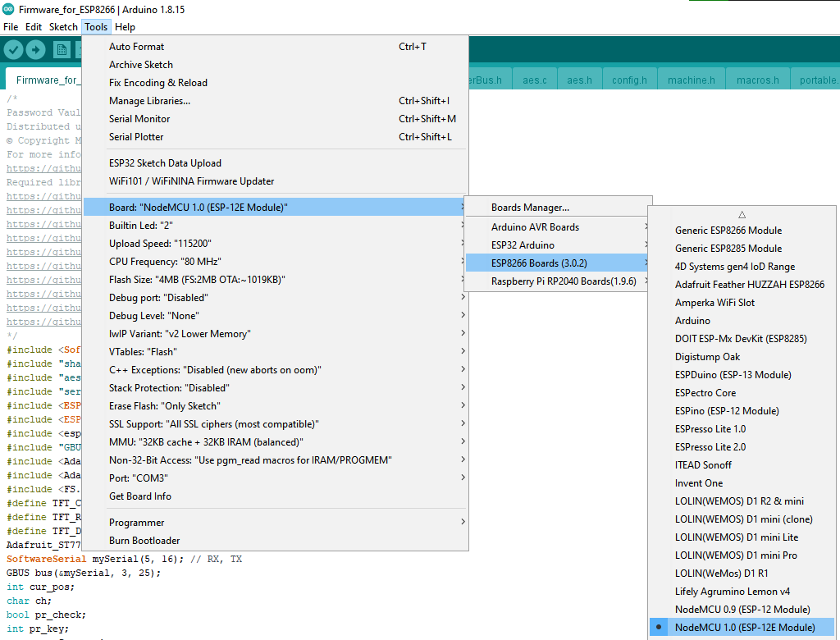Open the Serial Monitor
The height and width of the screenshot is (640, 840).
276,119
